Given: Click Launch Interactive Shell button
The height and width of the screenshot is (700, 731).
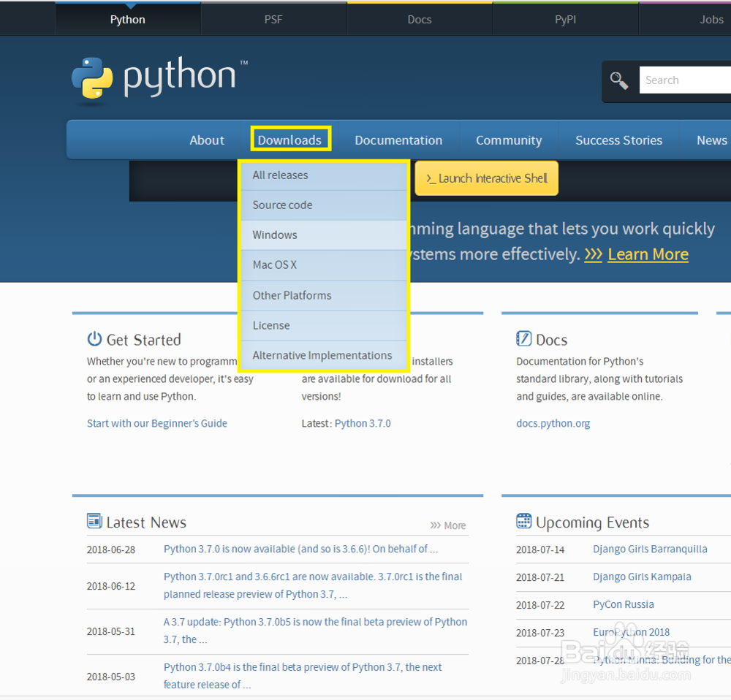Looking at the screenshot, I should click(486, 178).
